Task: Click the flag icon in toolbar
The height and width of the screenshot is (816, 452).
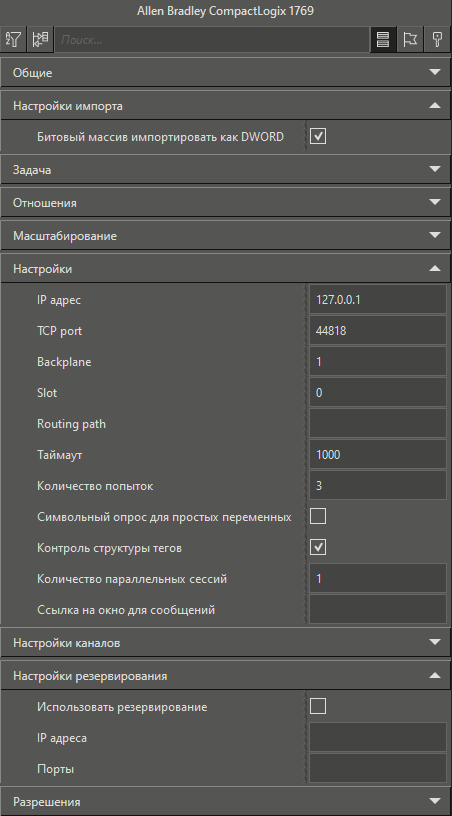Action: [410, 39]
